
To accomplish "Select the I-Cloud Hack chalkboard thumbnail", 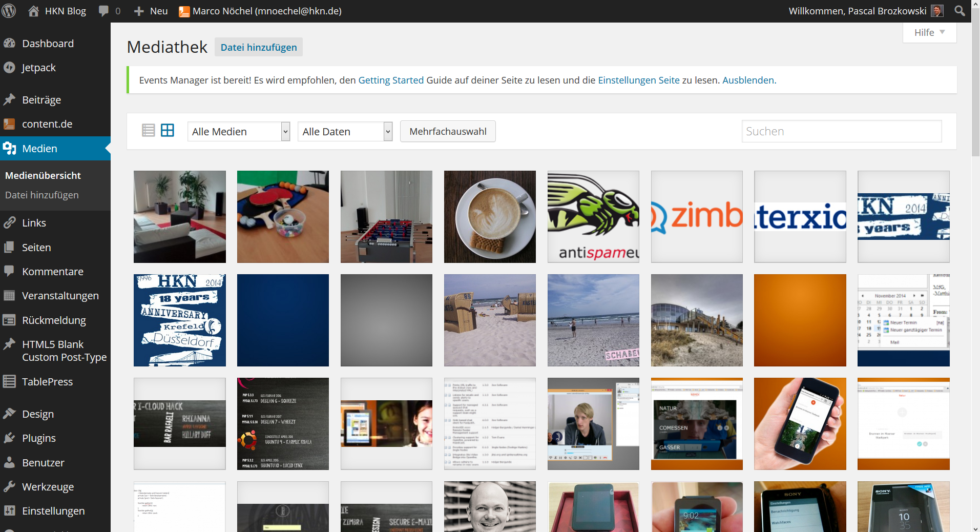I will (x=179, y=424).
